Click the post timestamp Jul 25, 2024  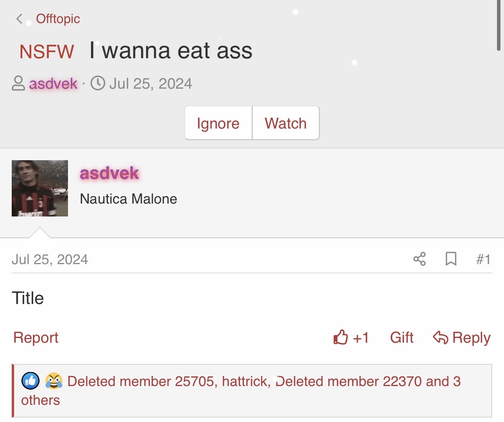point(50,259)
